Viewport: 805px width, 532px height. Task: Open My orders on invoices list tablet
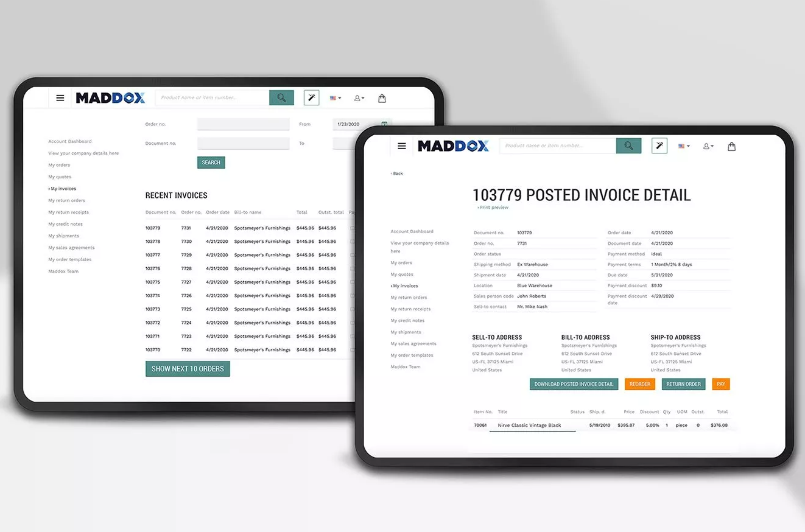click(x=59, y=165)
